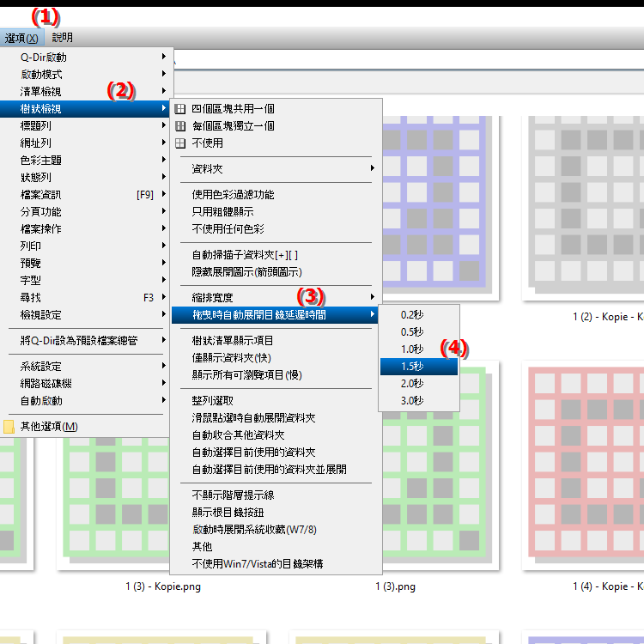Click 將Q-Dir設為預設檔案總管 entry
Screen dimensions: 644x644
(79, 341)
